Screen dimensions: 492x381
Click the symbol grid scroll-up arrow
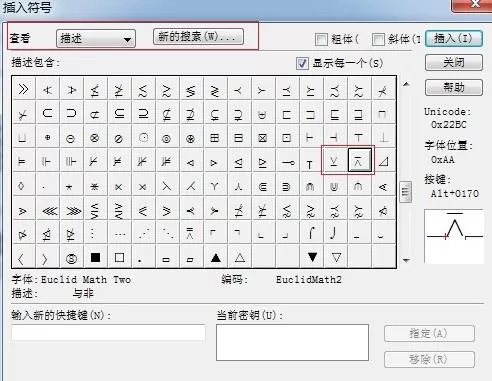tap(406, 84)
